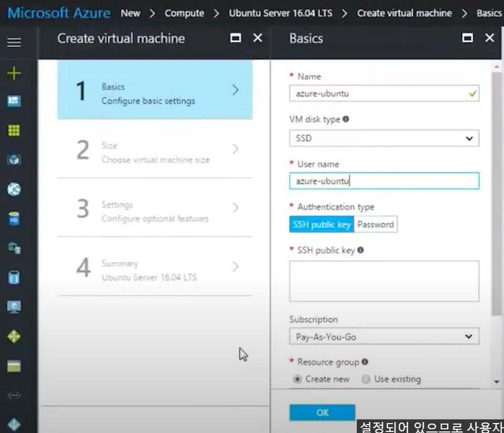Click scrollbar down arrow in Basics blade
This screenshot has width=504, height=433.
click(x=497, y=382)
